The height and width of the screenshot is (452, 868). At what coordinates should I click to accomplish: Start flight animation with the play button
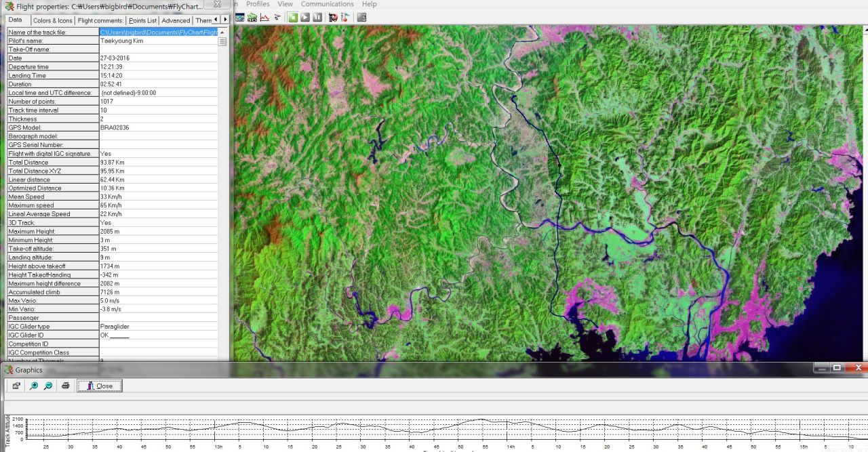(305, 17)
